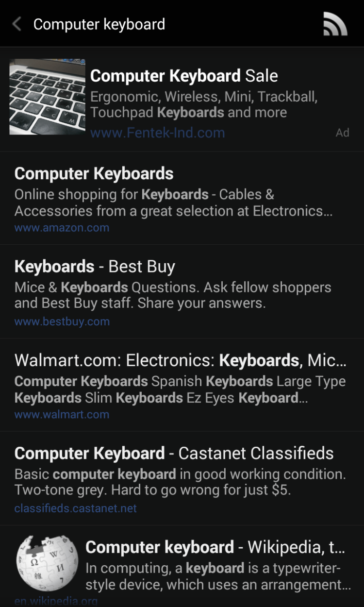The height and width of the screenshot is (607, 364).
Task: Open the Walmart.com Electronics Keyboards result
Action: pos(180,360)
